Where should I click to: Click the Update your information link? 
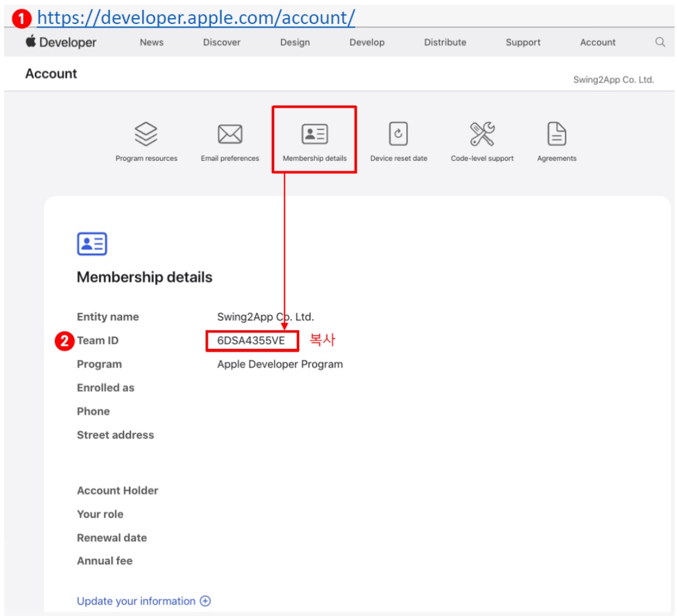coord(136,601)
